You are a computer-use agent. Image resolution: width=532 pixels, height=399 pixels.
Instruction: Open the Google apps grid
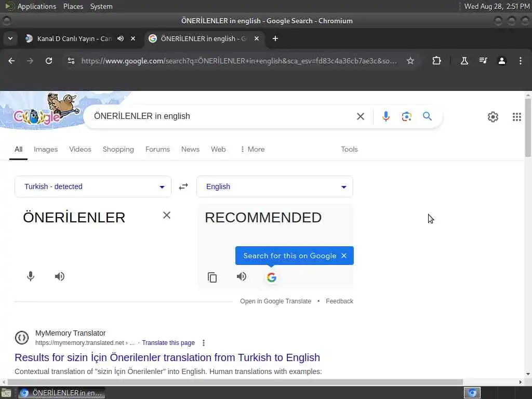[517, 117]
